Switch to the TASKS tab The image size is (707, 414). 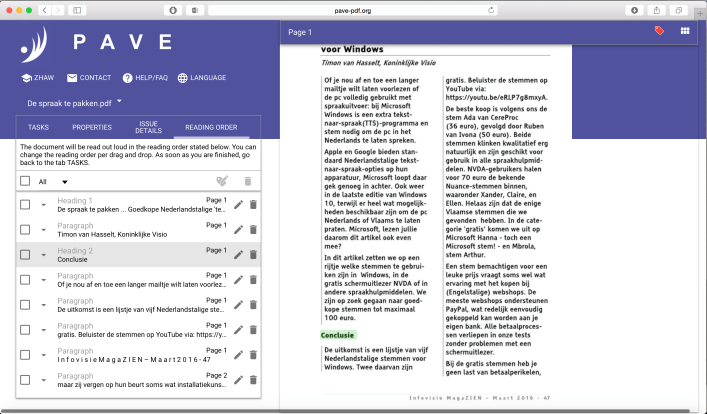(x=38, y=127)
